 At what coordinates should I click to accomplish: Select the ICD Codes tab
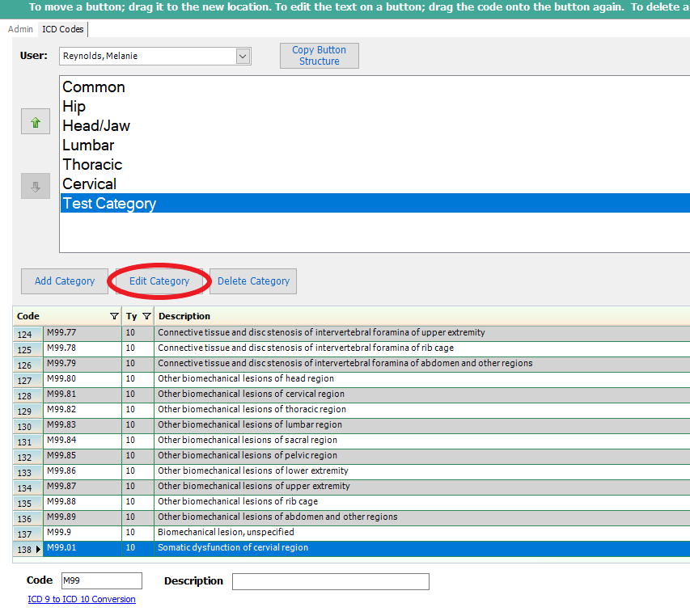(63, 29)
